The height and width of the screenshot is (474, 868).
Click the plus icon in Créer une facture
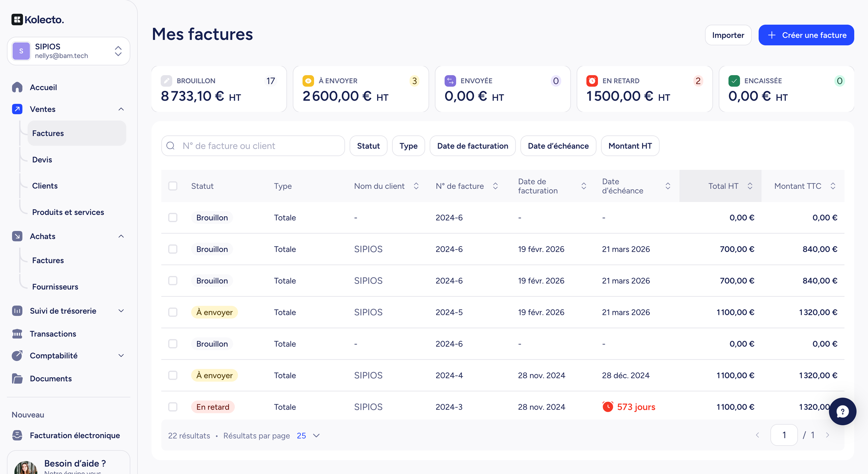coord(772,35)
